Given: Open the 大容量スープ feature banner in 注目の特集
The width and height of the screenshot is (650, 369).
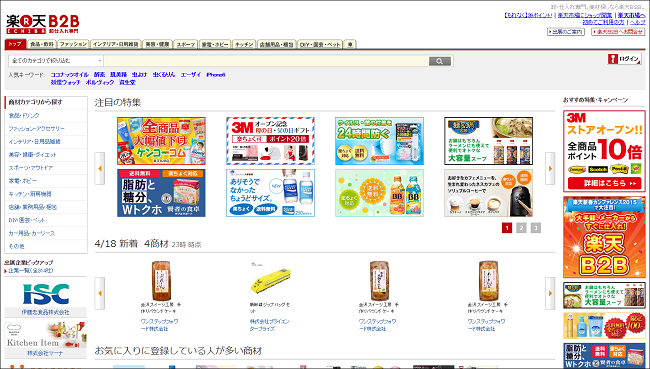Looking at the screenshot, I should (488, 141).
